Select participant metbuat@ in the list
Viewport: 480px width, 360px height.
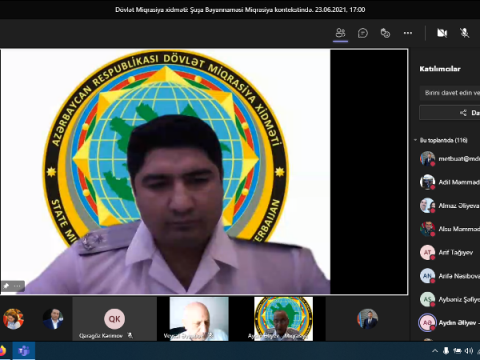(450, 159)
